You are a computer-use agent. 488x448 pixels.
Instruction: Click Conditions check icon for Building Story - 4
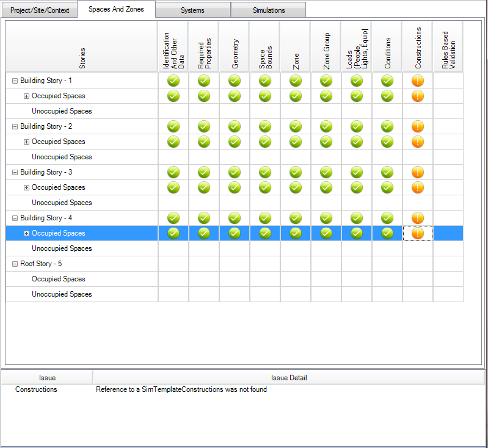click(387, 218)
